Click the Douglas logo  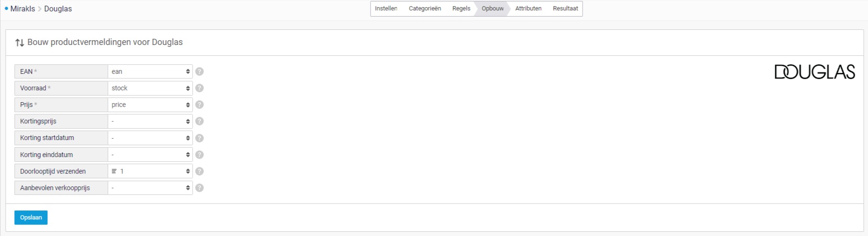pos(815,72)
